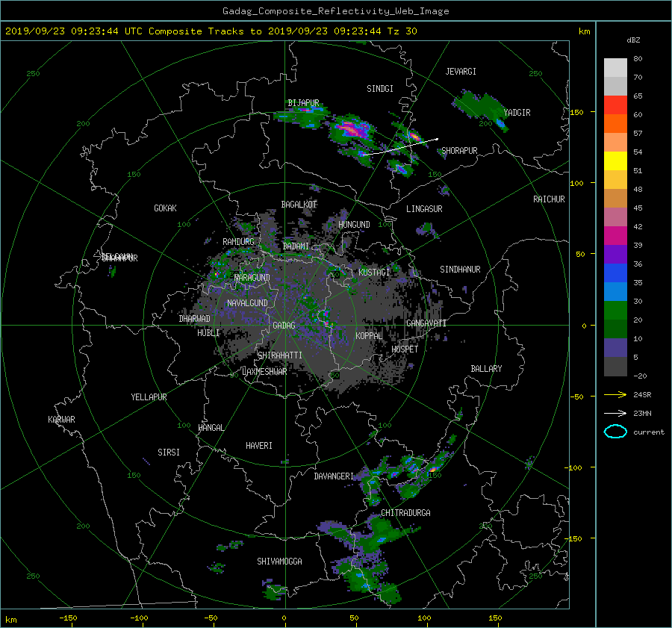Click the BADAMI city label
672x628 pixels.
tap(296, 246)
